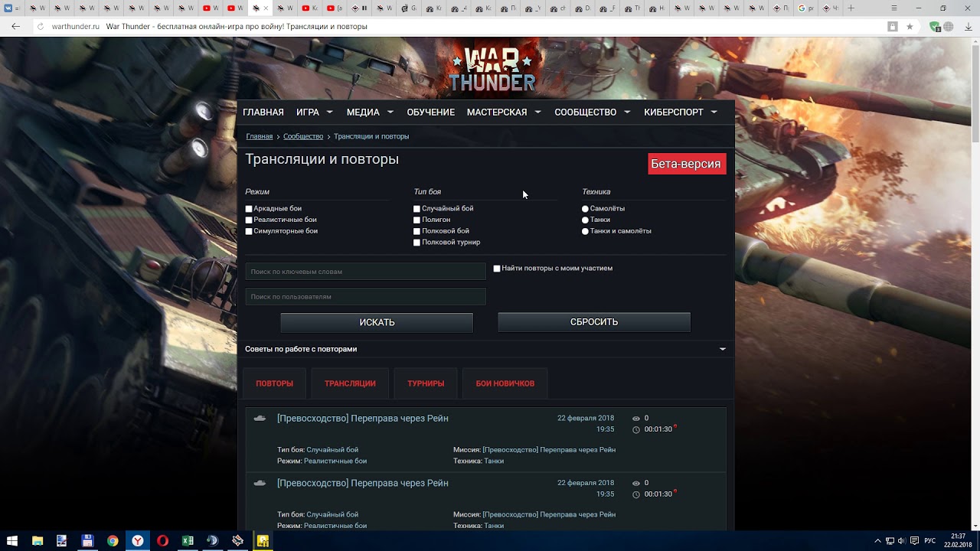This screenshot has width=980, height=551.
Task: Check the Полковой турнир checkbox
Action: pos(416,243)
